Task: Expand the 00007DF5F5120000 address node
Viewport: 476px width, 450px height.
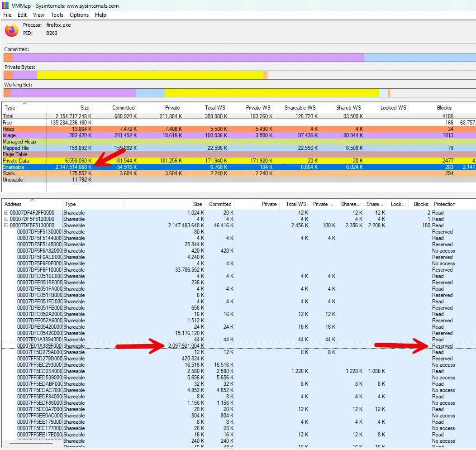Action: pos(6,219)
